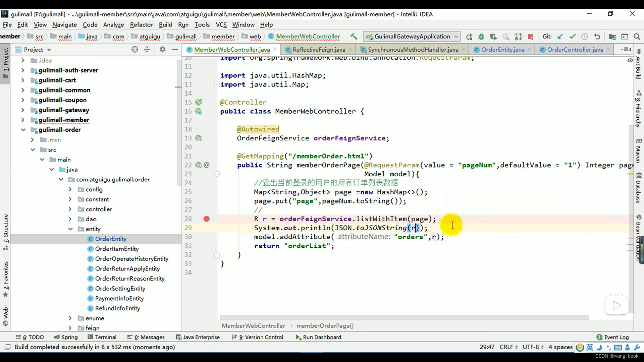
Task: Toggle the breakpoint on line 28
Action: click(207, 219)
